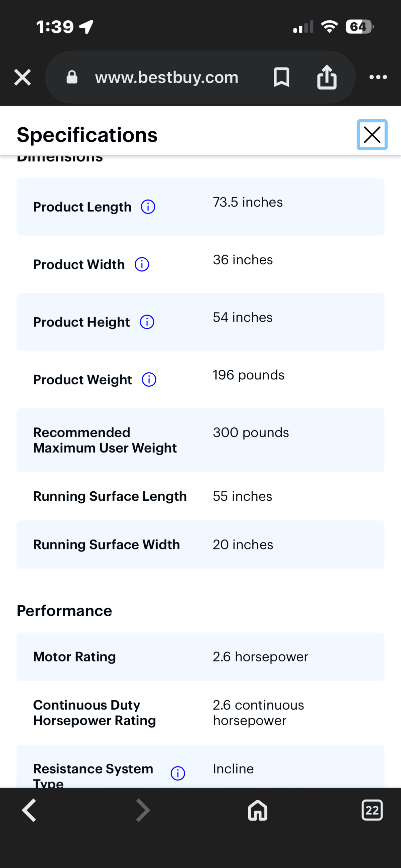Image resolution: width=401 pixels, height=868 pixels.
Task: Tap the Recommended Maximum User Weight row
Action: coord(200,440)
